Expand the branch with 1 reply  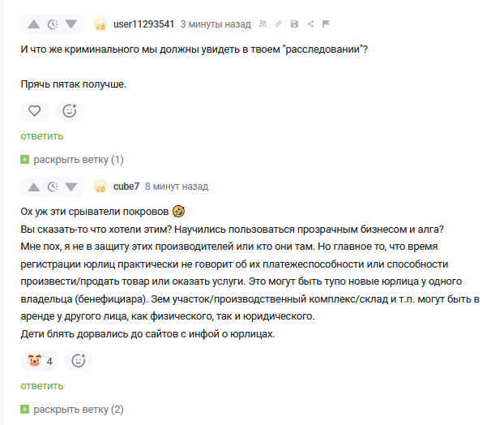point(72,160)
